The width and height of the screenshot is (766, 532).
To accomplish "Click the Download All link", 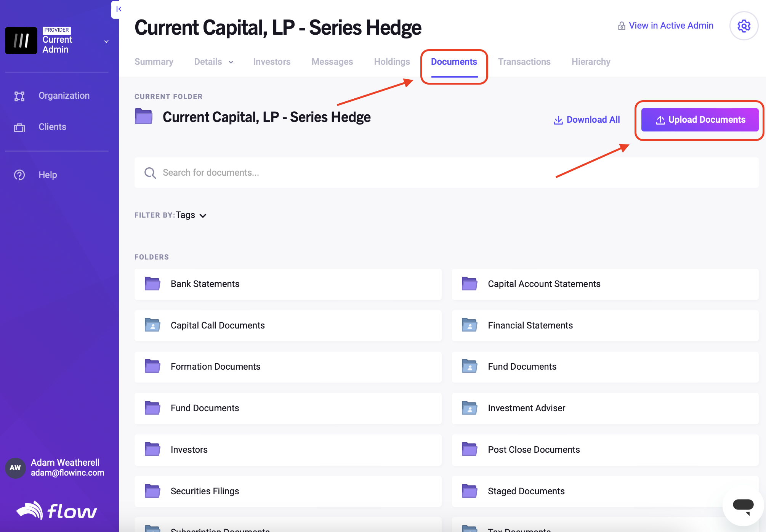I will (587, 120).
